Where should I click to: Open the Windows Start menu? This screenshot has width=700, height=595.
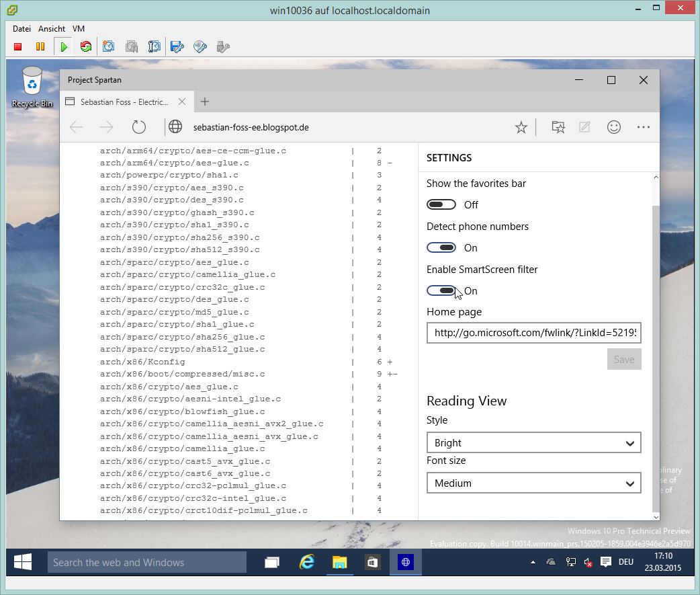(23, 562)
